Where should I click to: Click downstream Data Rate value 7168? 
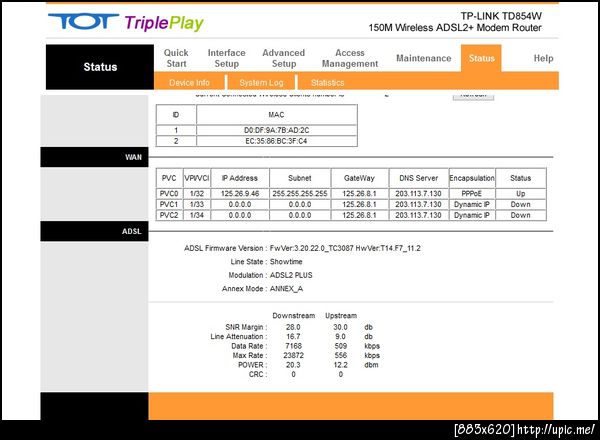coord(293,346)
